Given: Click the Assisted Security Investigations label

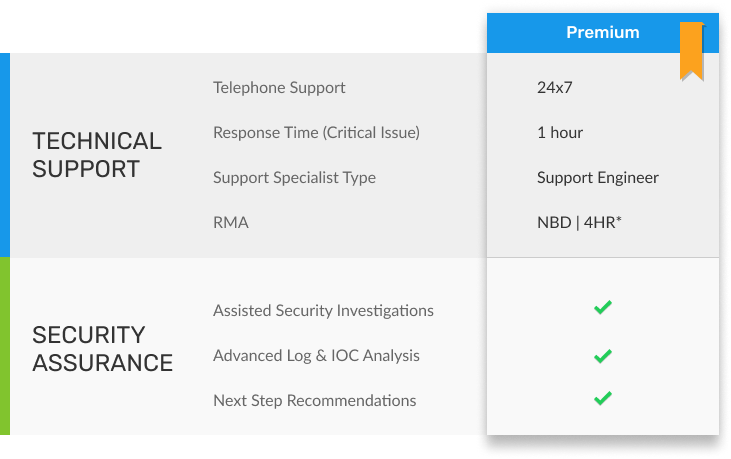Looking at the screenshot, I should point(323,311).
